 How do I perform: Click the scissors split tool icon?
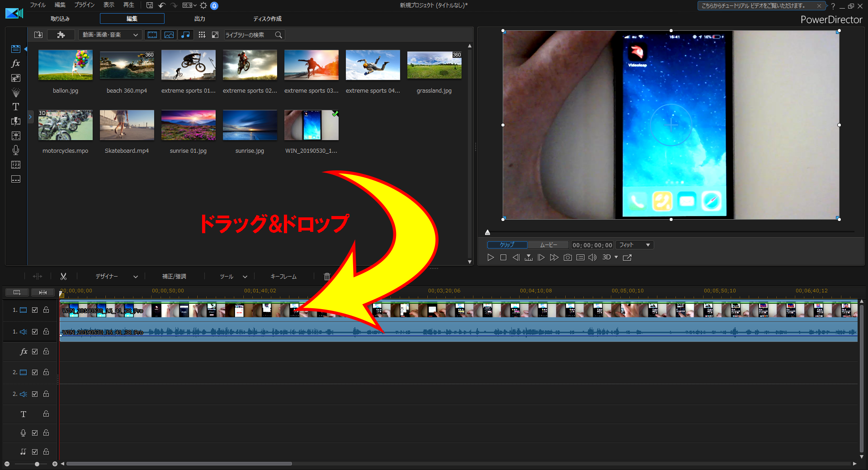click(x=64, y=276)
